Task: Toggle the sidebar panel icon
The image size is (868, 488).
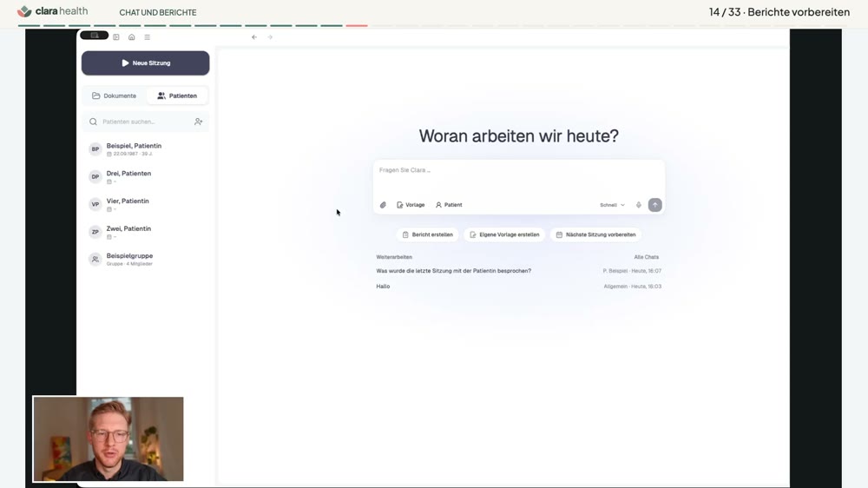Action: point(116,37)
